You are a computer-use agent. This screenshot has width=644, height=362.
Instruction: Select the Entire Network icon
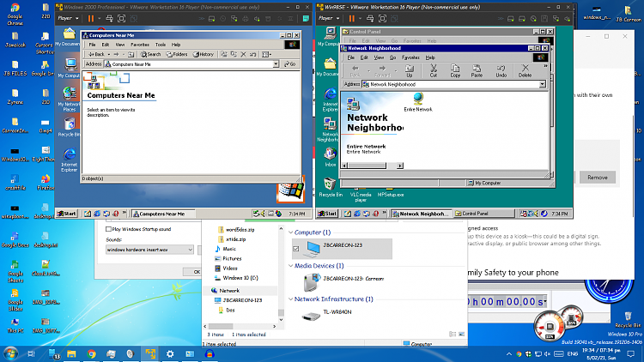pos(418,102)
